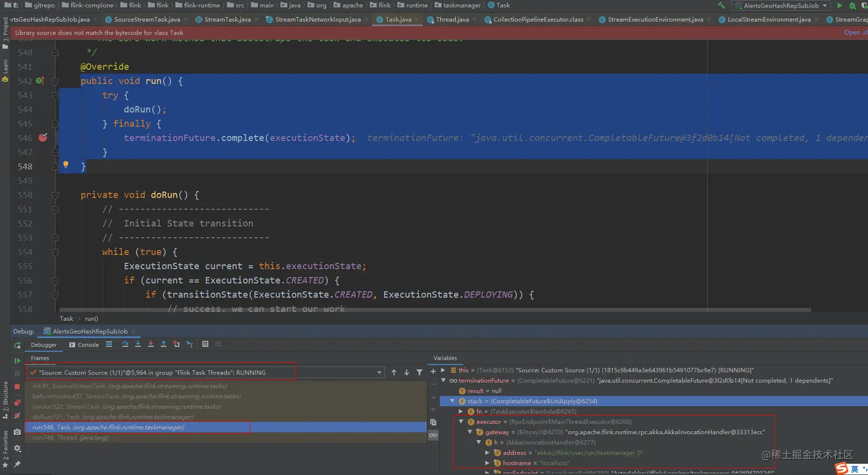The width and height of the screenshot is (868, 475).
Task: Switch to the StreamTask.java editor tab
Action: (x=227, y=20)
